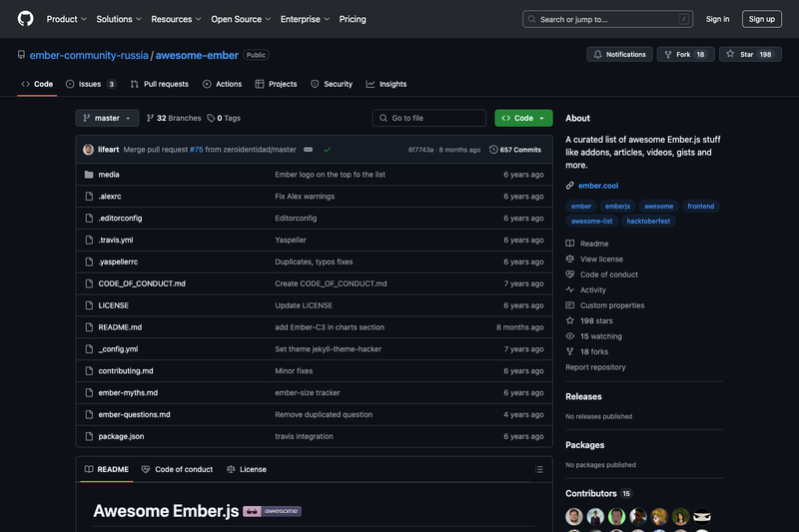Image resolution: width=799 pixels, height=532 pixels.
Task: Expand the Solutions menu
Action: click(119, 19)
